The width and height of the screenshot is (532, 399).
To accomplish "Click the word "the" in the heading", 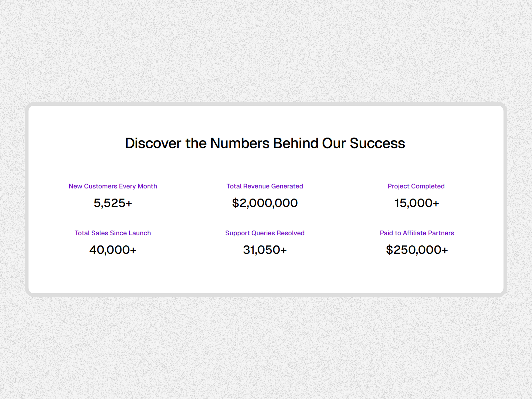I will coord(196,143).
